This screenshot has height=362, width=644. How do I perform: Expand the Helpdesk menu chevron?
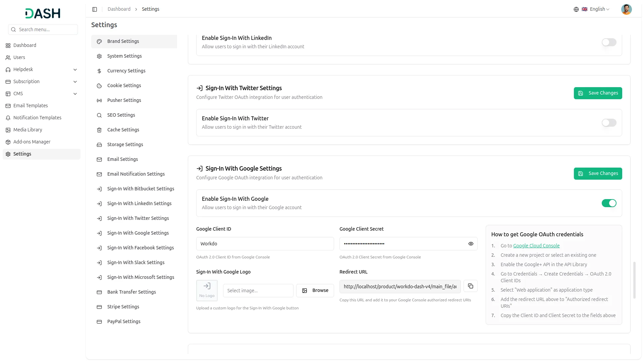pos(75,70)
